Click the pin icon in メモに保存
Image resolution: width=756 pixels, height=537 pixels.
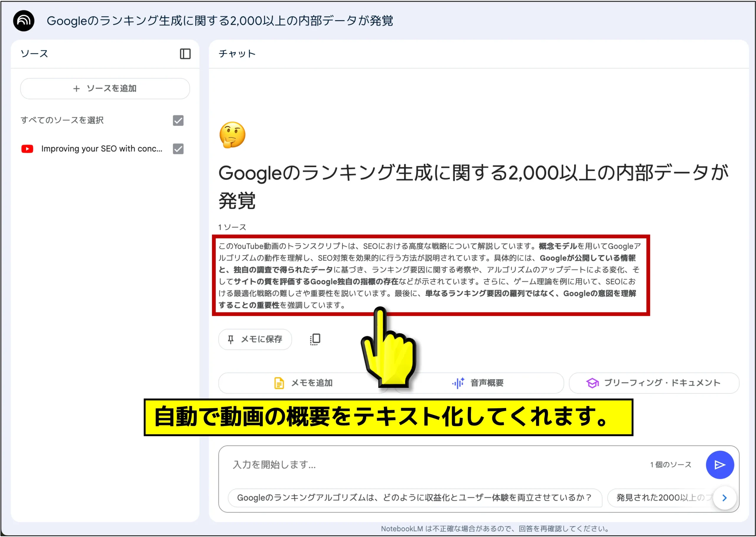[x=231, y=339]
